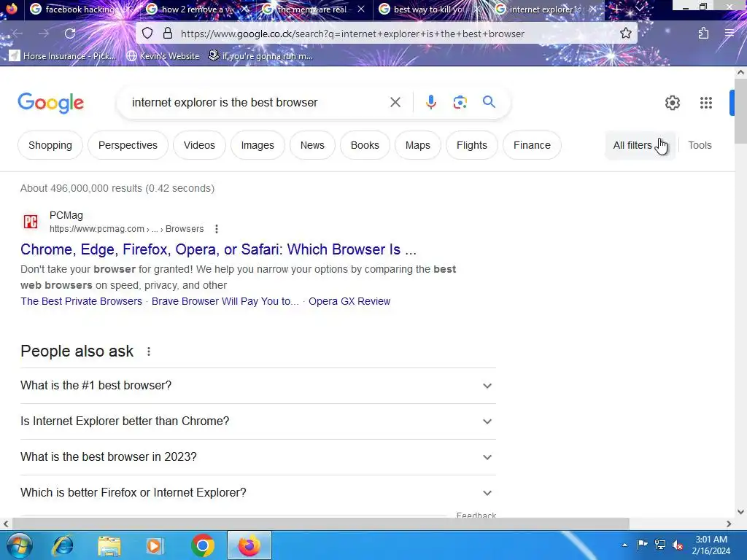The image size is (747, 560).
Task: Open the Google apps grid
Action: pyautogui.click(x=705, y=103)
